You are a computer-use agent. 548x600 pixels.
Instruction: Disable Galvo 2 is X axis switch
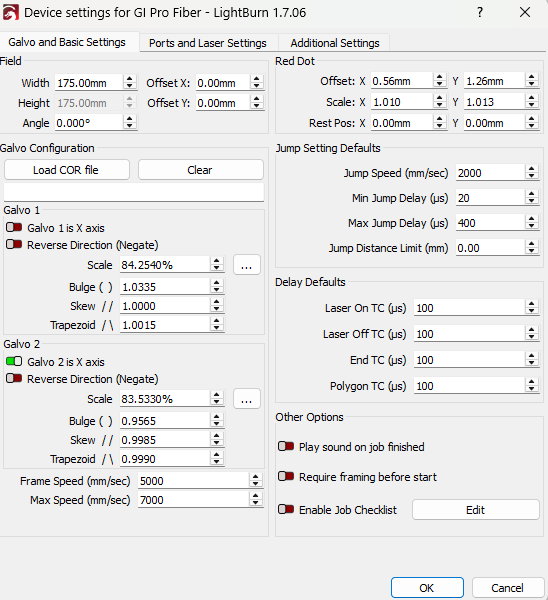[14, 361]
